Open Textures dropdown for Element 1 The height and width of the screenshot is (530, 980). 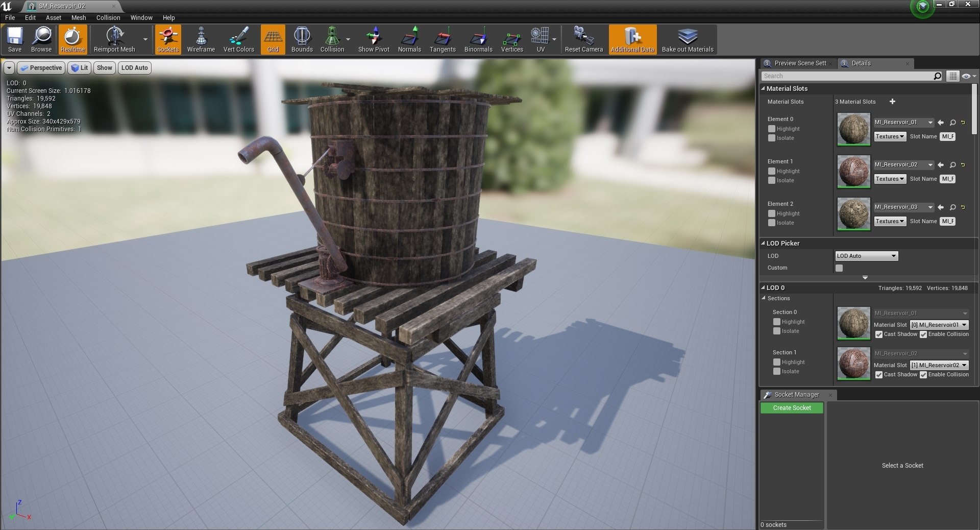coord(890,179)
